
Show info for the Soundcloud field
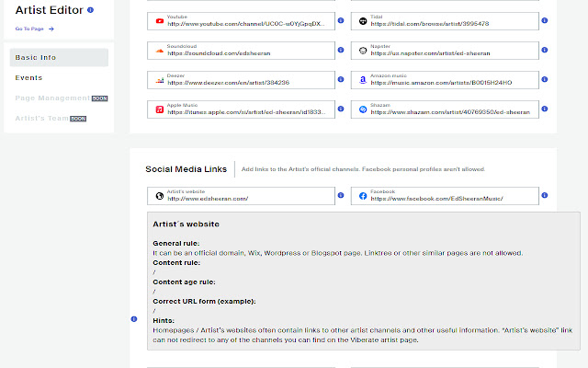[x=341, y=50]
